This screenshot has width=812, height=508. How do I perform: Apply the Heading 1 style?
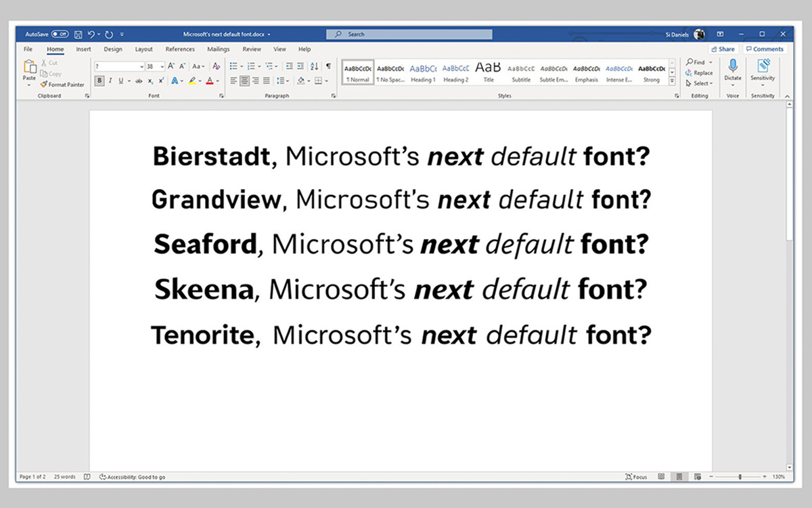[x=423, y=72]
